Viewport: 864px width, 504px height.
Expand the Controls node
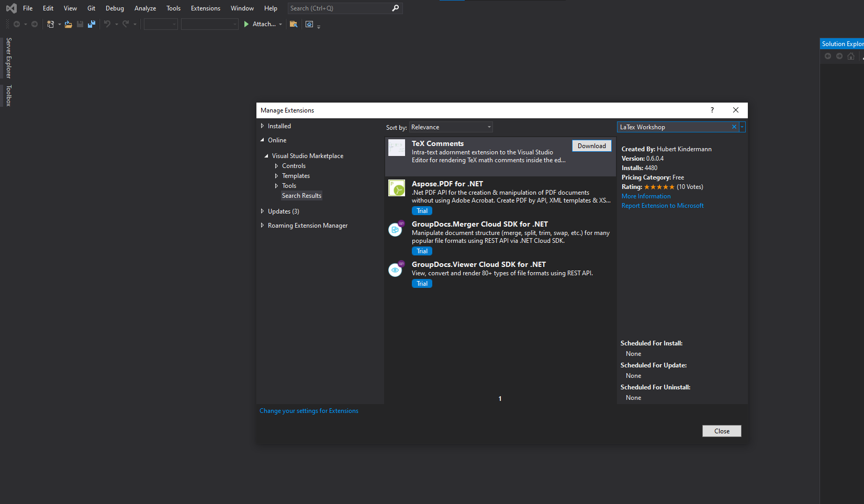276,166
